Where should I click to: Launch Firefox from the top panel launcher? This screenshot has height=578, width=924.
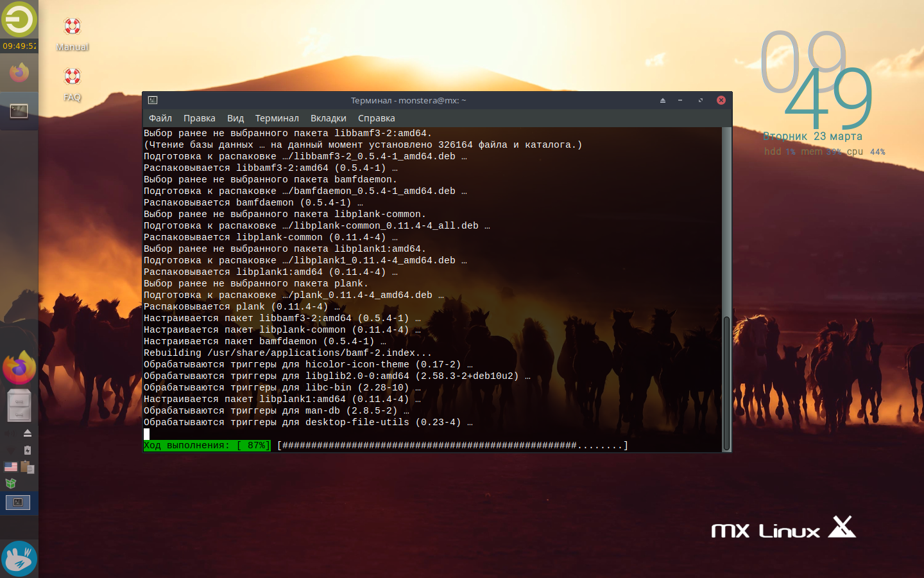pyautogui.click(x=19, y=73)
